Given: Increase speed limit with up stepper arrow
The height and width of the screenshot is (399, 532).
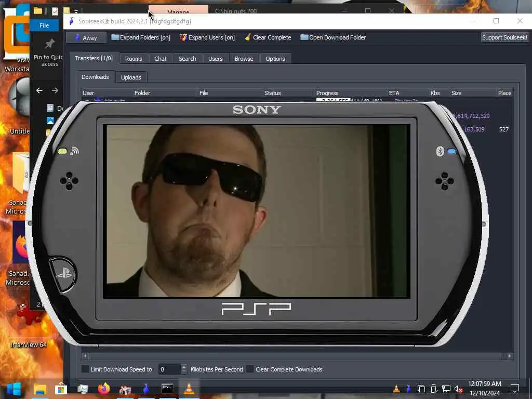Looking at the screenshot, I should point(184,367).
